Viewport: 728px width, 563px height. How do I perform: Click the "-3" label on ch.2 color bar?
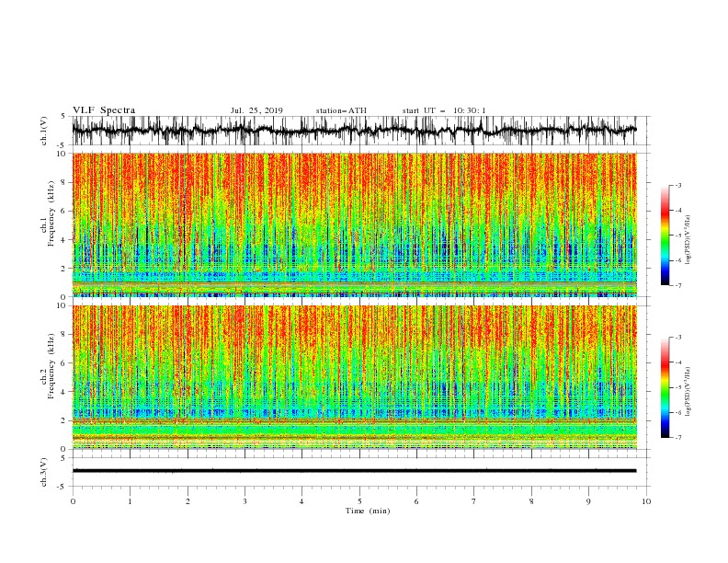[678, 338]
